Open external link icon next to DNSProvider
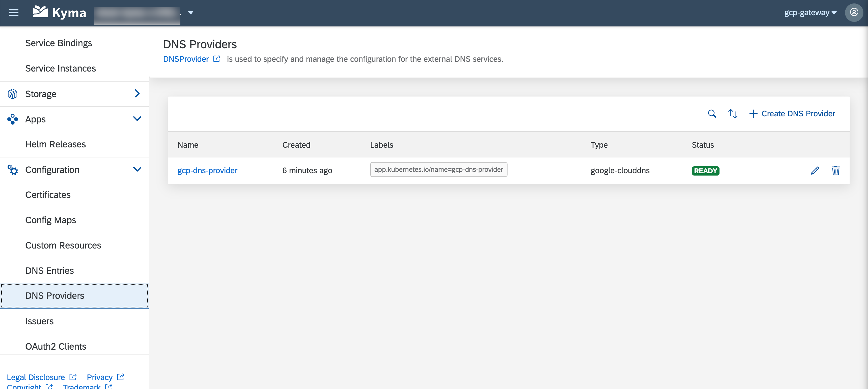This screenshot has height=389, width=868. pos(217,59)
